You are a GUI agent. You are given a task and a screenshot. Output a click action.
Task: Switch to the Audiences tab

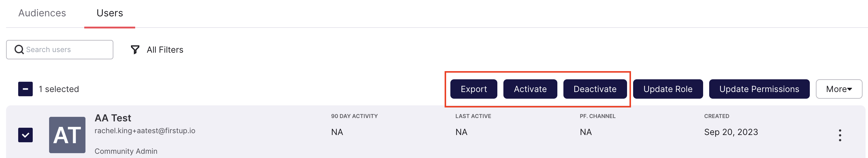click(x=42, y=13)
